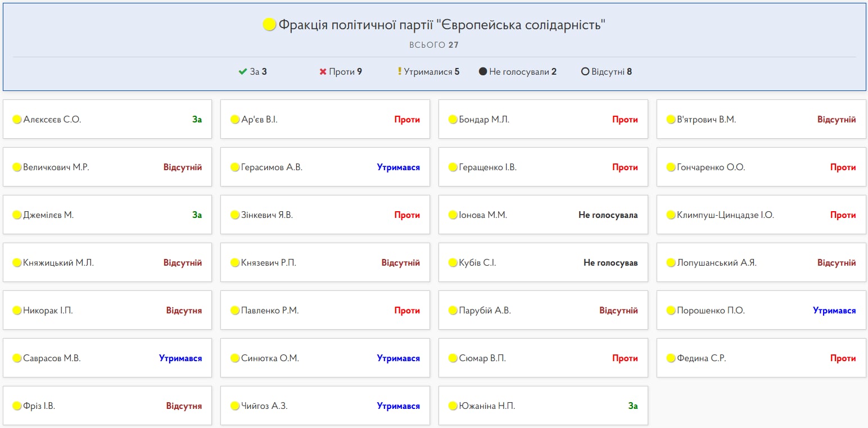The width and height of the screenshot is (868, 428).
Task: Click yellow dot beside Порошенко П.О.
Action: [x=671, y=311]
